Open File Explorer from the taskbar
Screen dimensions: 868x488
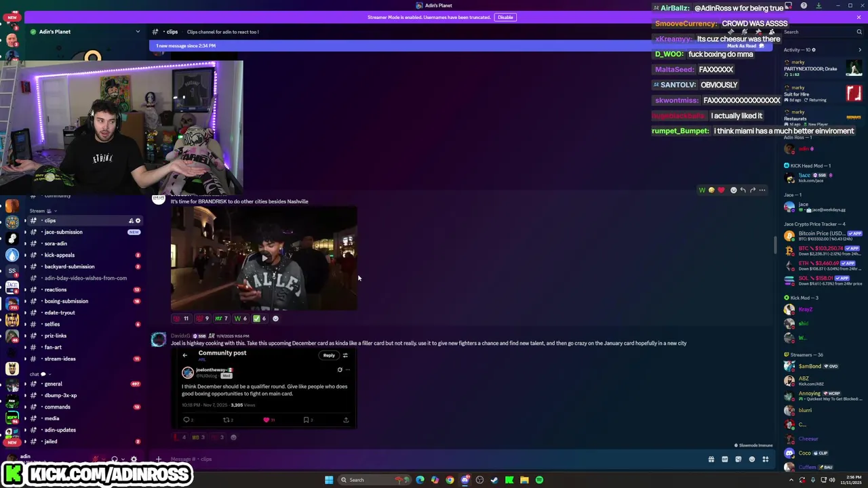(524, 480)
